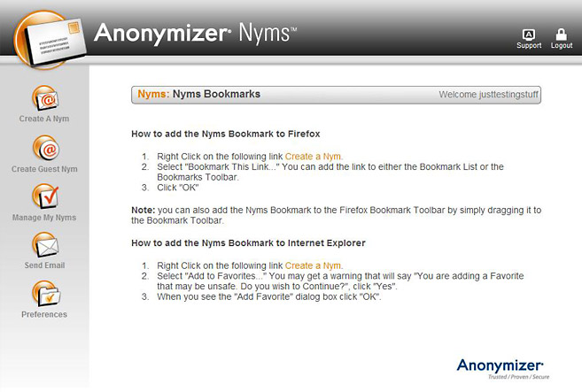Select the Create Guest Nym sidebar icon

click(x=44, y=147)
